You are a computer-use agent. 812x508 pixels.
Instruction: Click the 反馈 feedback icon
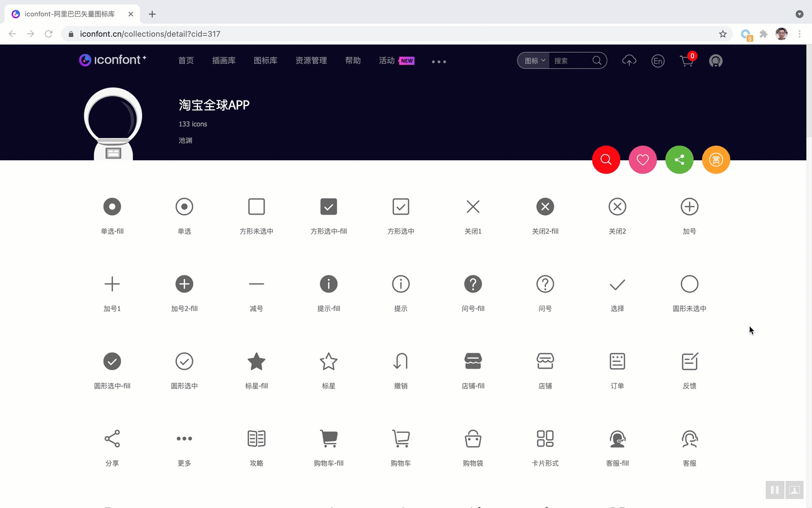tap(690, 361)
